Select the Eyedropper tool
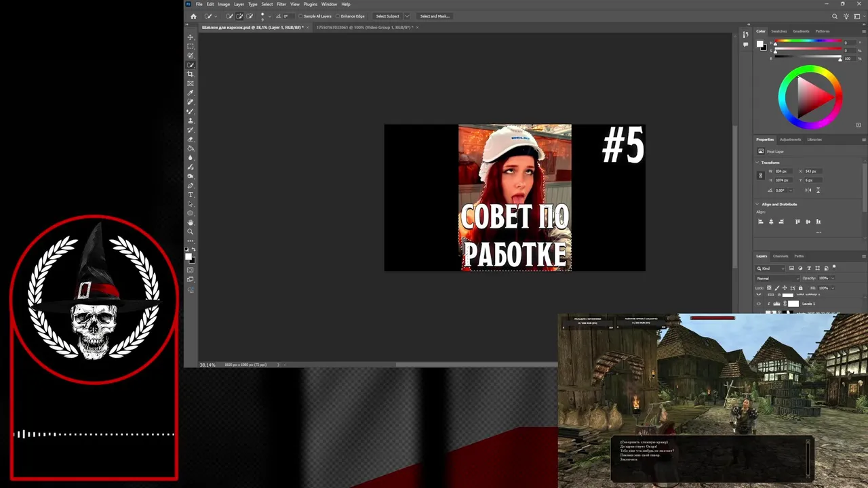Viewport: 868px width, 488px height. 191,93
